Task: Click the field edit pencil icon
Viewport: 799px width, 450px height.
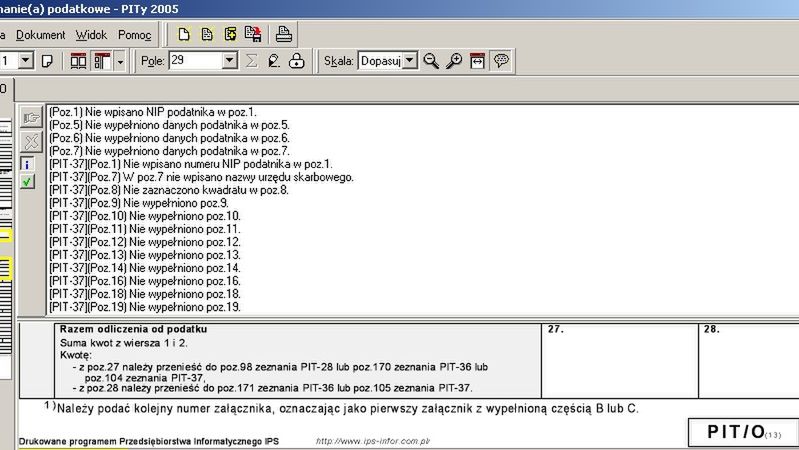Action: (x=274, y=61)
